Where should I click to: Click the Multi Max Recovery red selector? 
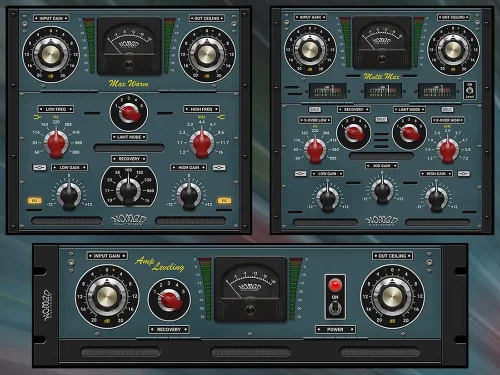coord(354,133)
